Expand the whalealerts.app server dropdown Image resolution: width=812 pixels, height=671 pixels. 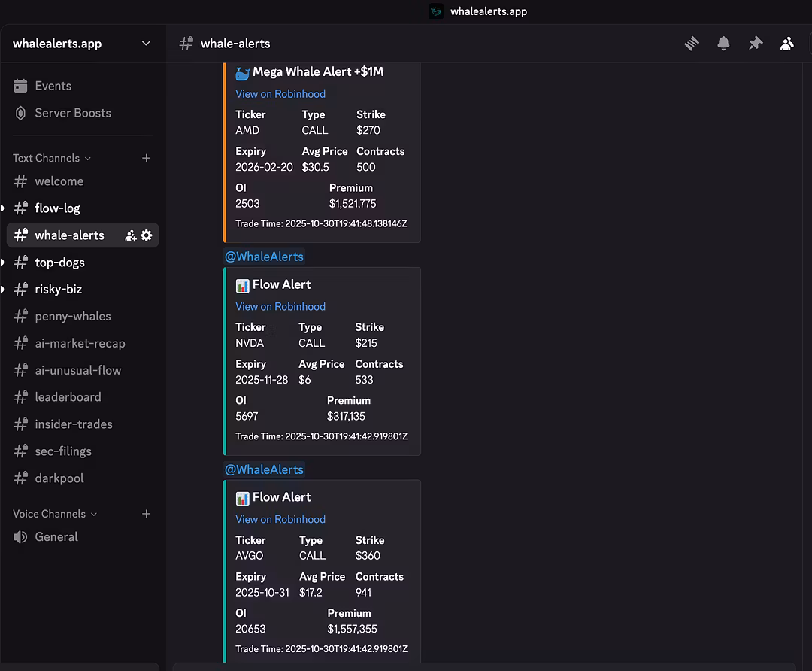pyautogui.click(x=146, y=44)
